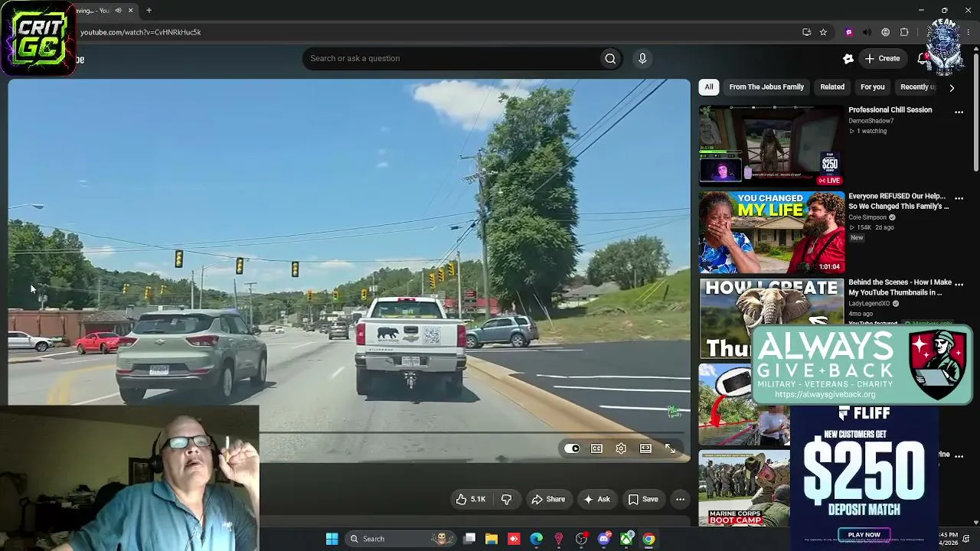Open File Explorer from the taskbar
The image size is (980, 551).
coord(492,539)
